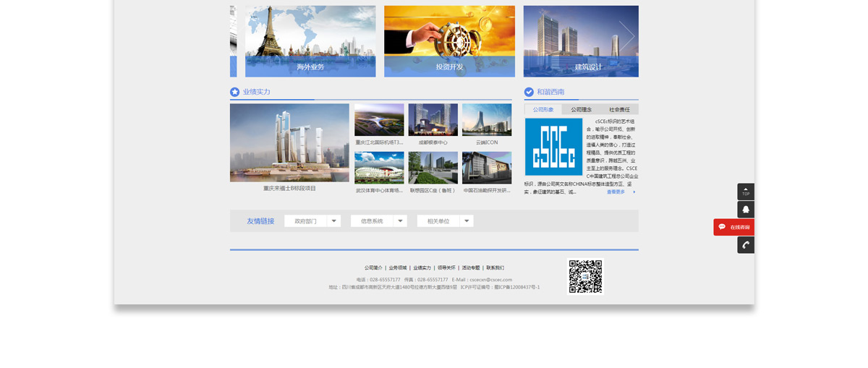Click the phone contact icon

[746, 245]
